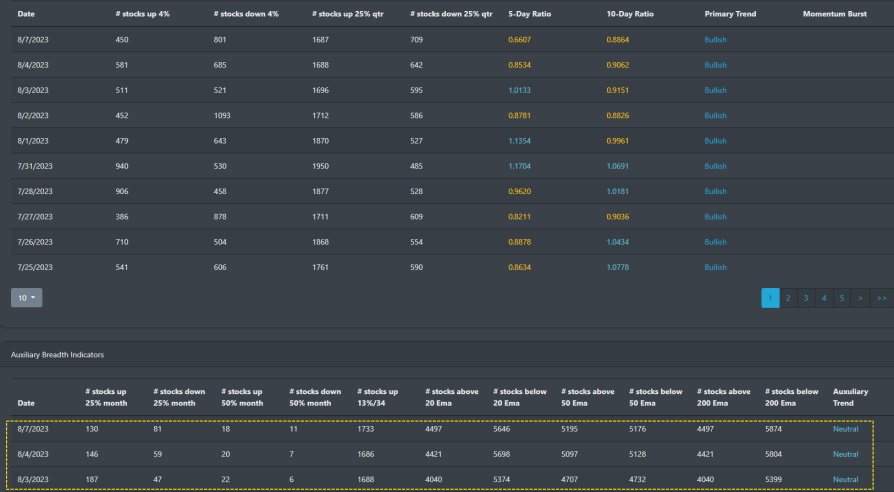The image size is (894, 492).
Task: Click Bullish trend for 8/7/2023 top row
Action: (x=716, y=40)
